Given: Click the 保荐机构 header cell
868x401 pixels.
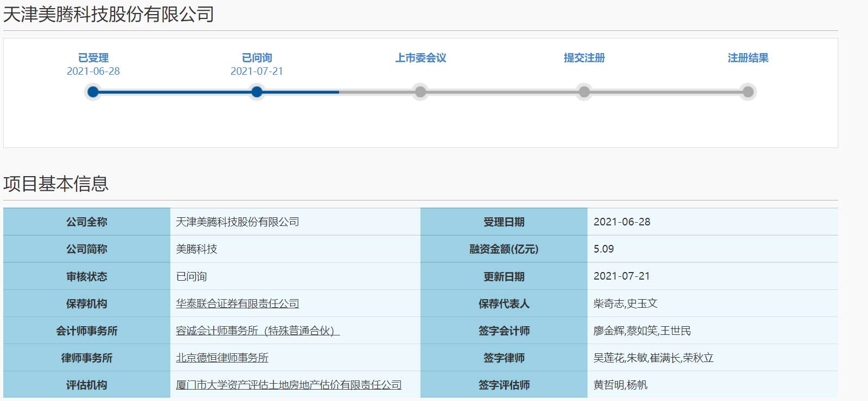Looking at the screenshot, I should click(87, 303).
